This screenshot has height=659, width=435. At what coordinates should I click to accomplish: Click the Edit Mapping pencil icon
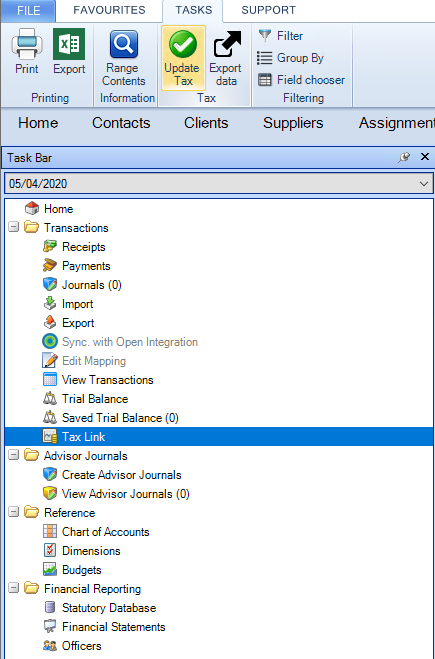point(50,361)
